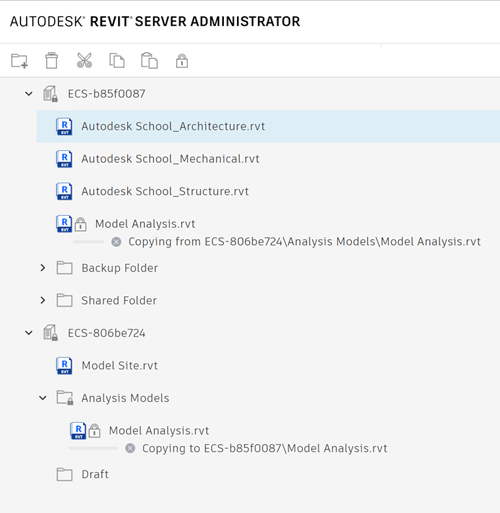Click the Delete trash can icon
The image size is (500, 513).
[52, 61]
